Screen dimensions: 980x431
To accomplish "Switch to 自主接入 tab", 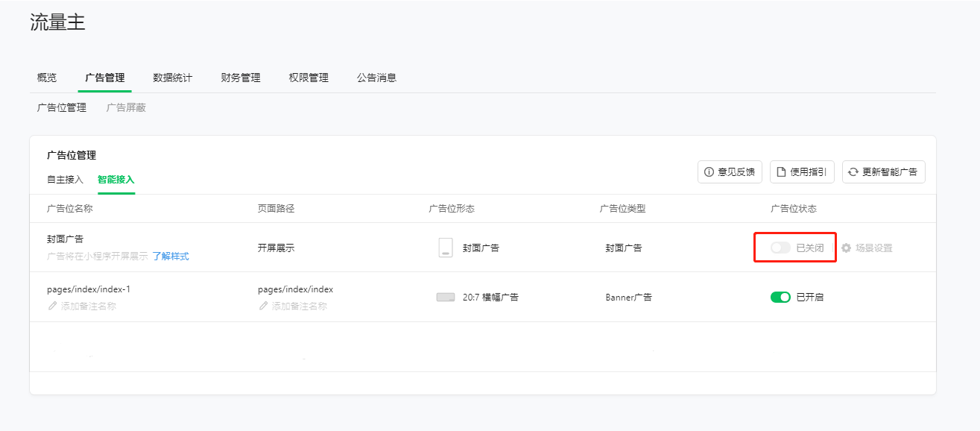I will (65, 180).
